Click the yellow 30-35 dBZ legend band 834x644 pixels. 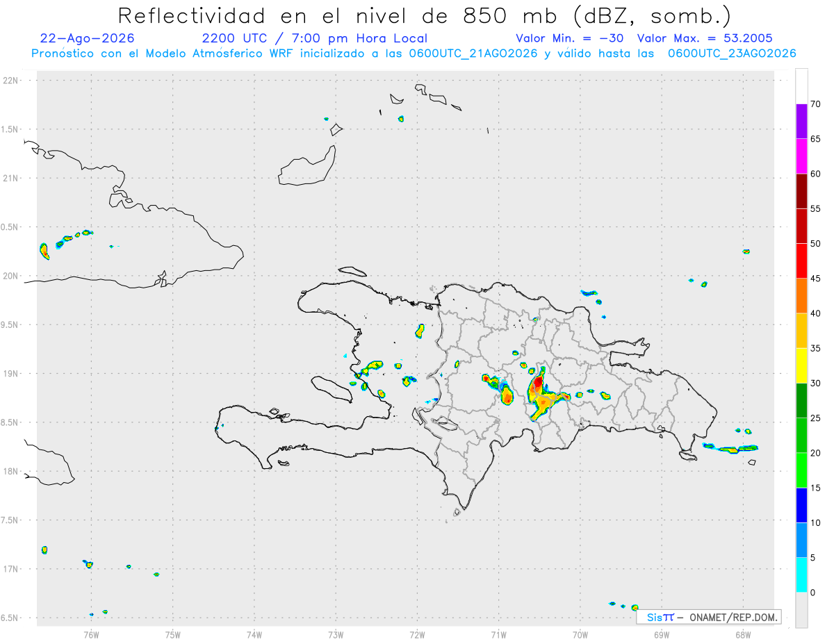coord(801,365)
